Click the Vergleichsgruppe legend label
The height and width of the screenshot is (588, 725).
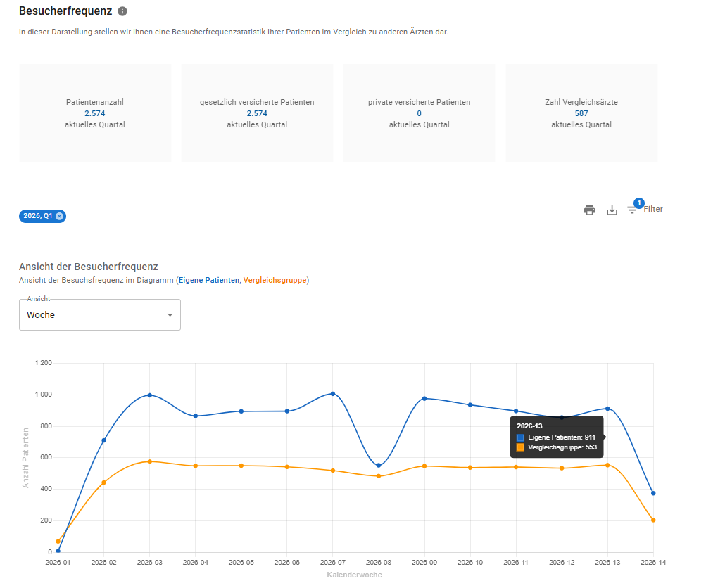pyautogui.click(x=275, y=281)
